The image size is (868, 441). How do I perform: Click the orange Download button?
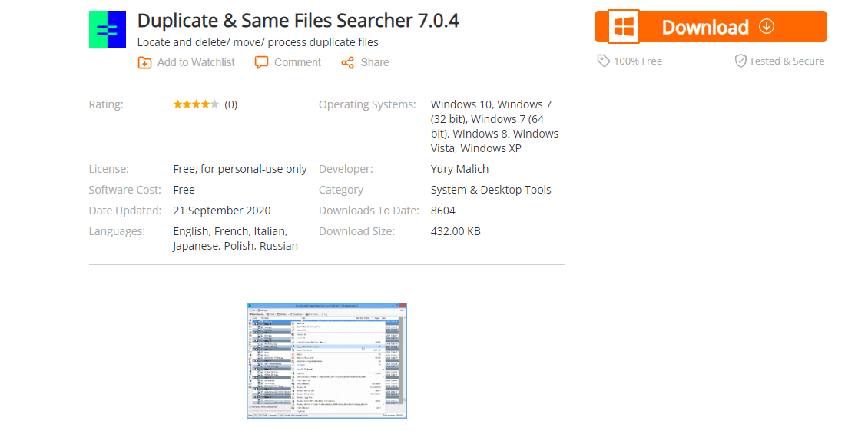711,27
